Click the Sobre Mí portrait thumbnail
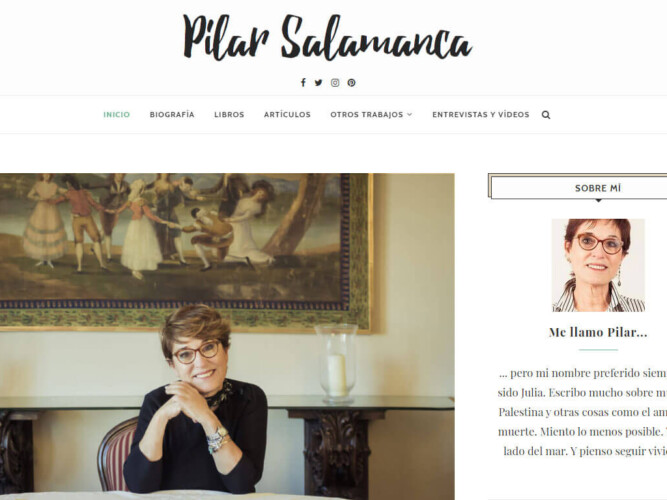667x500 pixels. (x=598, y=265)
